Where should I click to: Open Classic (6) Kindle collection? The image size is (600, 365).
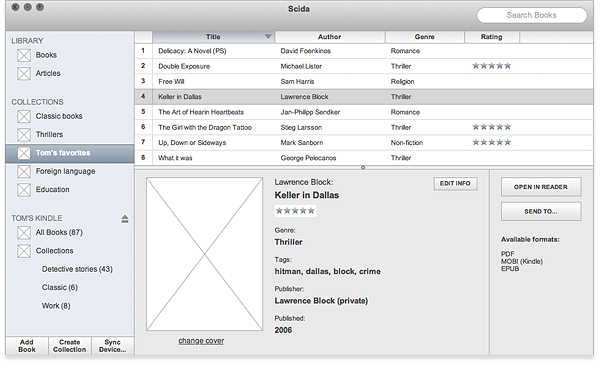coord(60,287)
